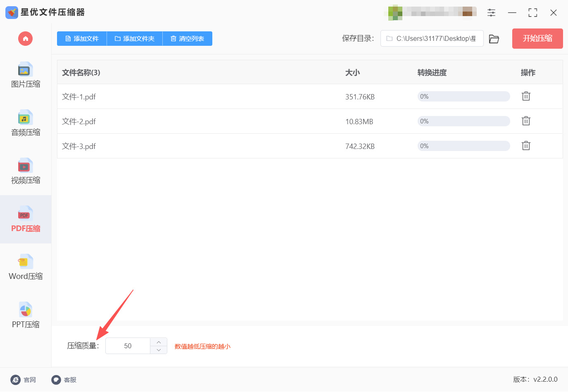Select the 文件-2.pdf file name
Viewport: 568px width, 392px height.
(x=79, y=121)
